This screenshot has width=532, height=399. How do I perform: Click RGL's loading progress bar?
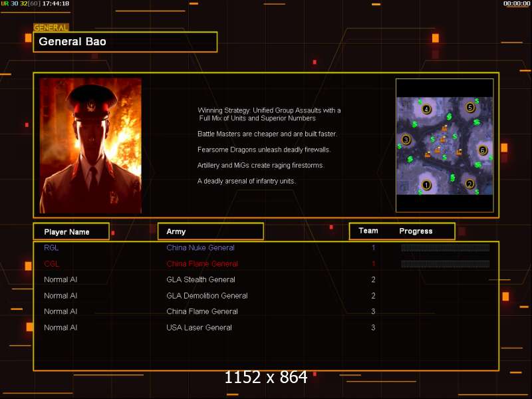445,247
